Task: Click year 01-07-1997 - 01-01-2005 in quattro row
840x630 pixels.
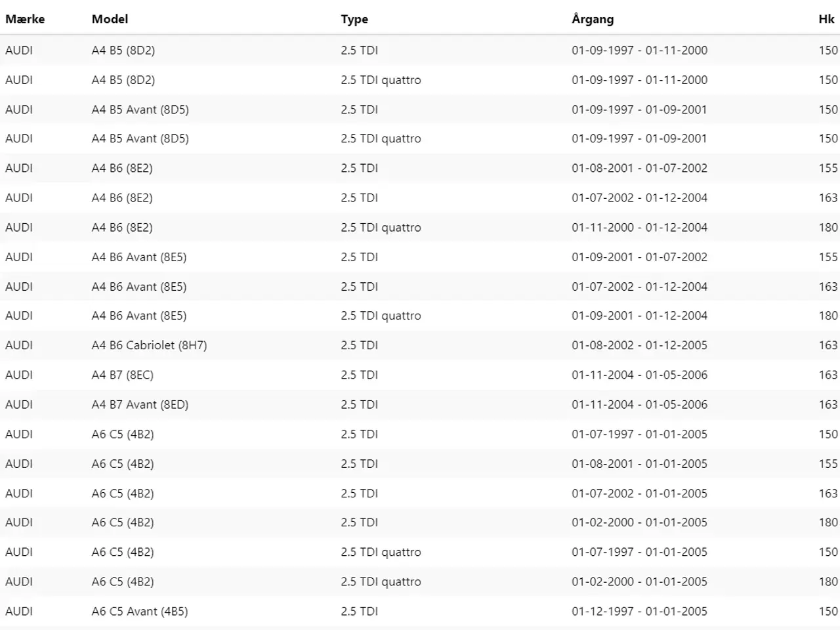Action: (x=639, y=552)
